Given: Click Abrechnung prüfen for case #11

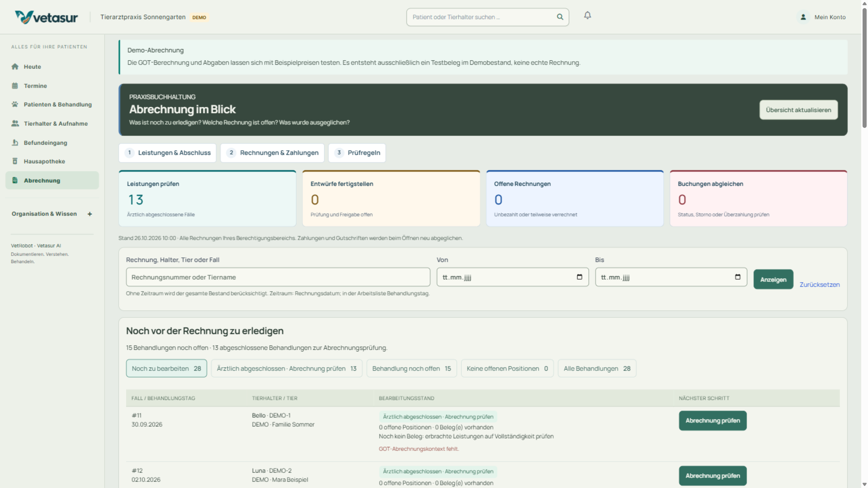Looking at the screenshot, I should (712, 421).
